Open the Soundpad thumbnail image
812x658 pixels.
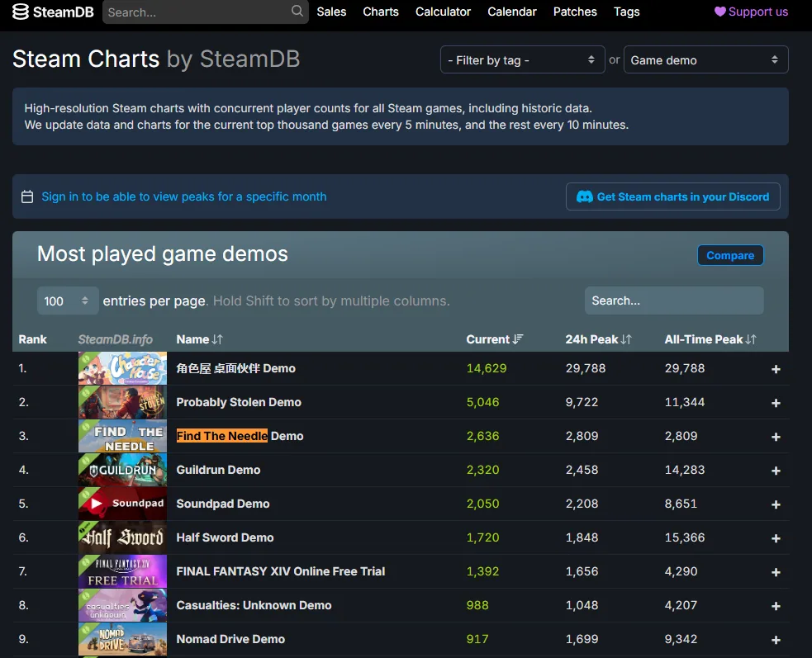click(x=122, y=504)
